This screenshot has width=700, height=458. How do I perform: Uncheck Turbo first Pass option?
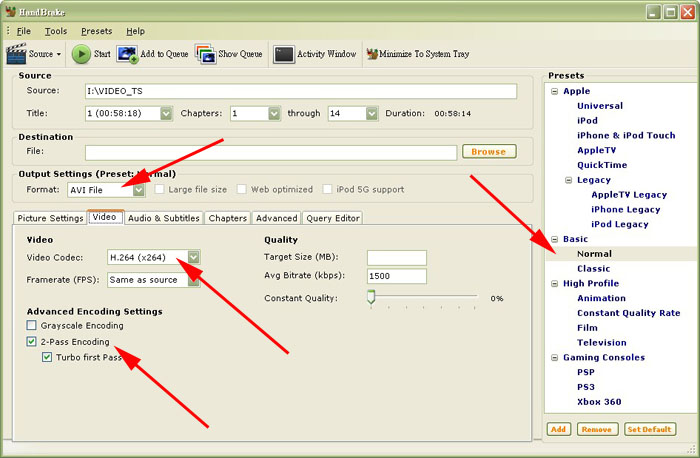47,358
